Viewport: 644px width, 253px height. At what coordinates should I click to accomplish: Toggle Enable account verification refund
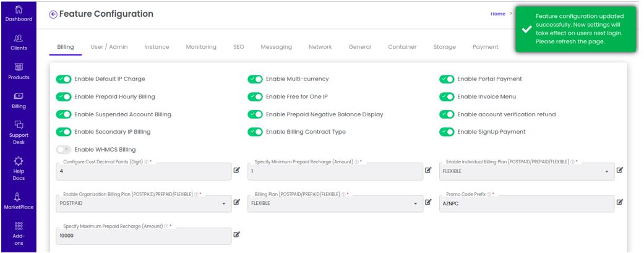(447, 114)
